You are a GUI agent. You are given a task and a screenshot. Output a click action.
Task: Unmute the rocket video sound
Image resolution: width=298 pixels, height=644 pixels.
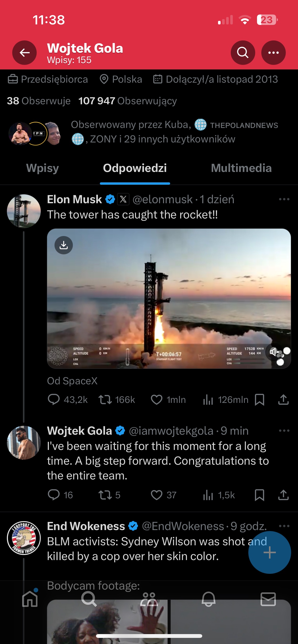[x=274, y=352]
